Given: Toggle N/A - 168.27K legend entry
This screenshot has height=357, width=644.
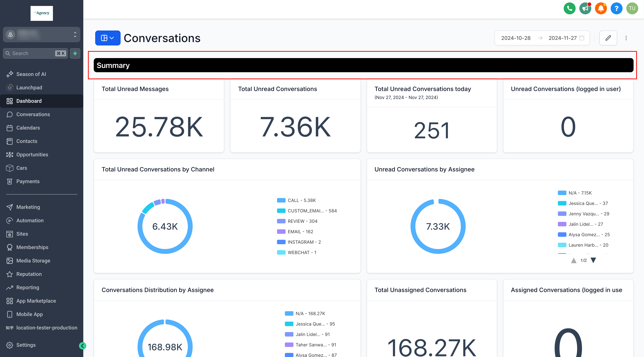Looking at the screenshot, I should point(305,314).
